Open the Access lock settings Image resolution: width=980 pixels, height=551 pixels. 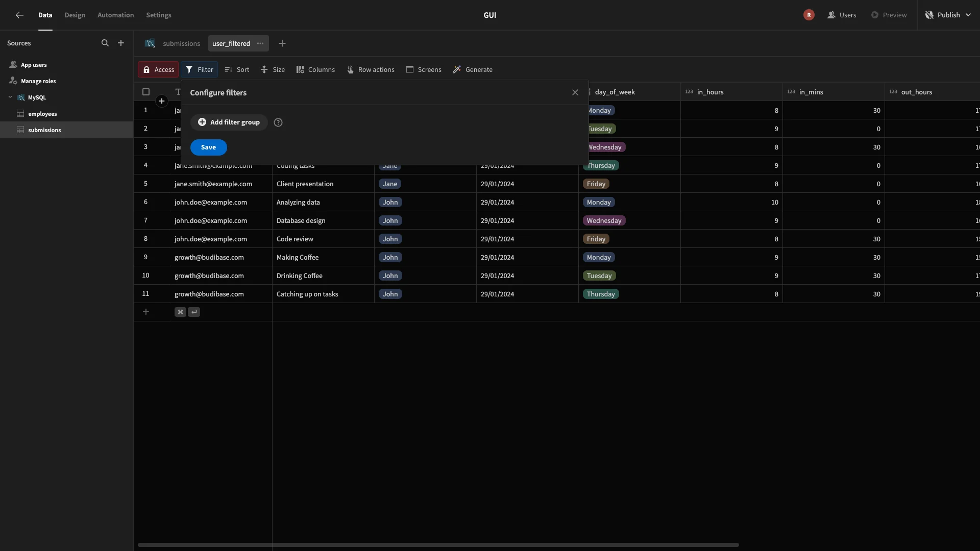(x=159, y=70)
